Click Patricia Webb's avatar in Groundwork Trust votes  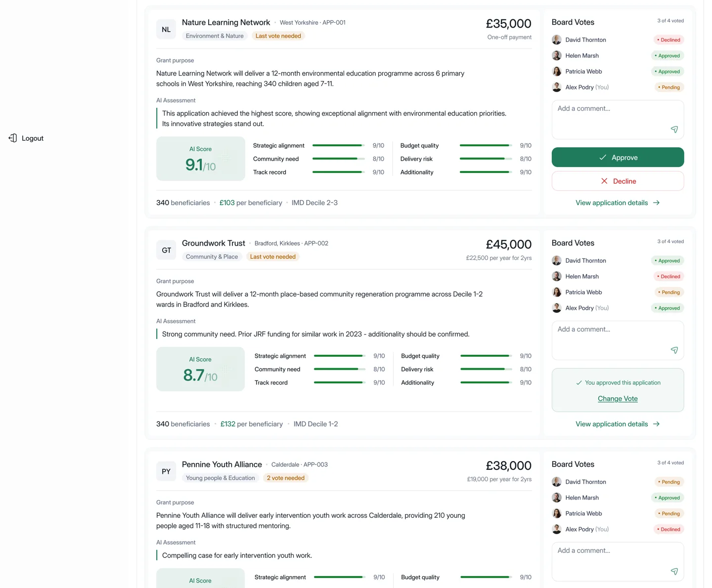coord(557,292)
